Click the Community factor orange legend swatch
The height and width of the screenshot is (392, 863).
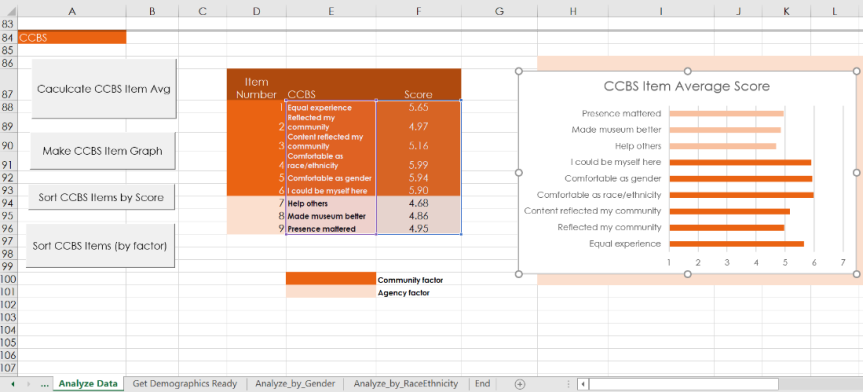tap(331, 279)
